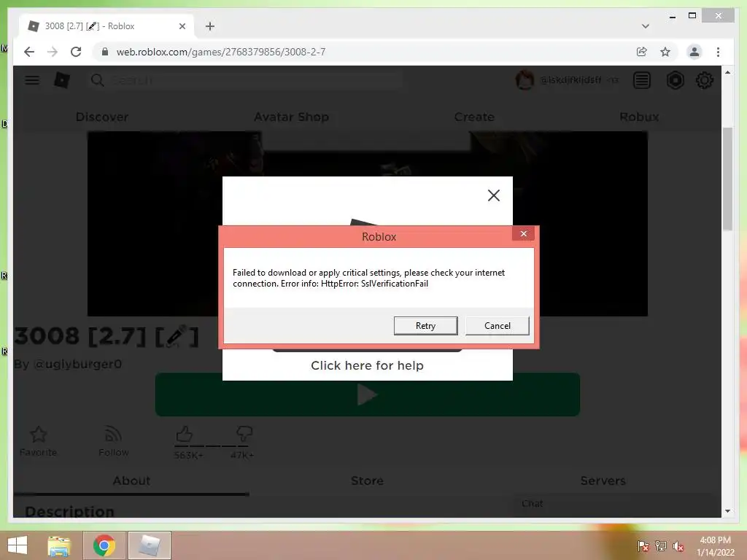Image resolution: width=747 pixels, height=560 pixels.
Task: Open the Roblox settings gear
Action: pyautogui.click(x=704, y=80)
